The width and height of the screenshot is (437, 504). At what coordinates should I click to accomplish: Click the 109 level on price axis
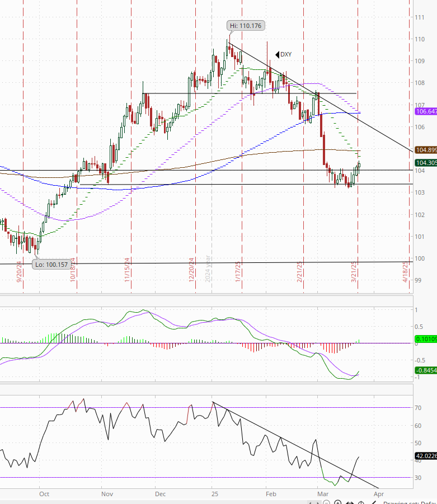pos(420,61)
